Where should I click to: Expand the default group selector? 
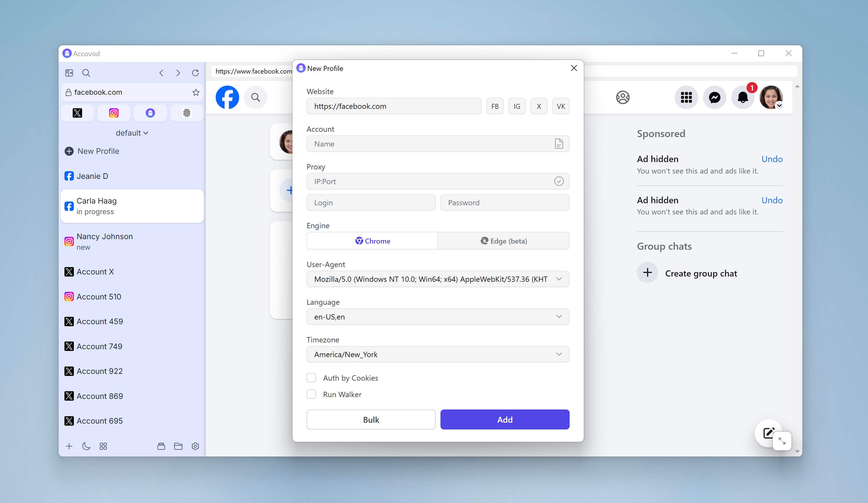click(132, 133)
